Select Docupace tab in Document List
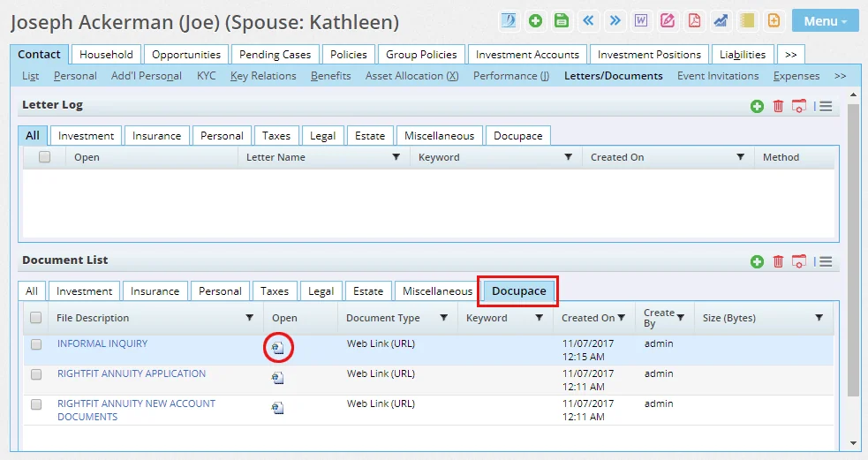This screenshot has width=868, height=460. [517, 291]
